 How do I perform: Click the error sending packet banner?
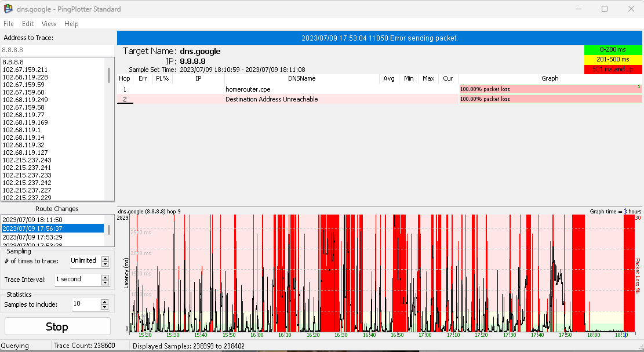click(380, 38)
